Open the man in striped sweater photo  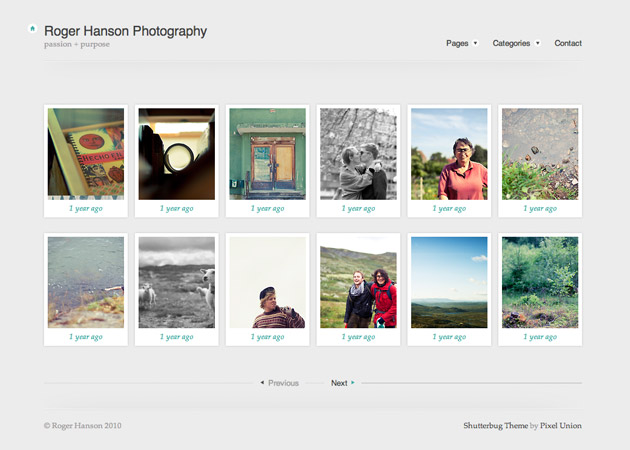(x=267, y=282)
